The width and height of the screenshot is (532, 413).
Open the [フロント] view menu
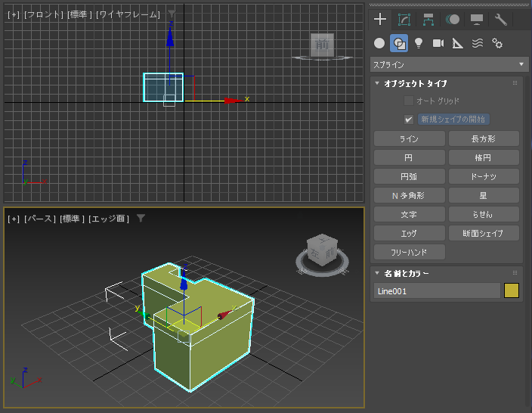click(44, 14)
